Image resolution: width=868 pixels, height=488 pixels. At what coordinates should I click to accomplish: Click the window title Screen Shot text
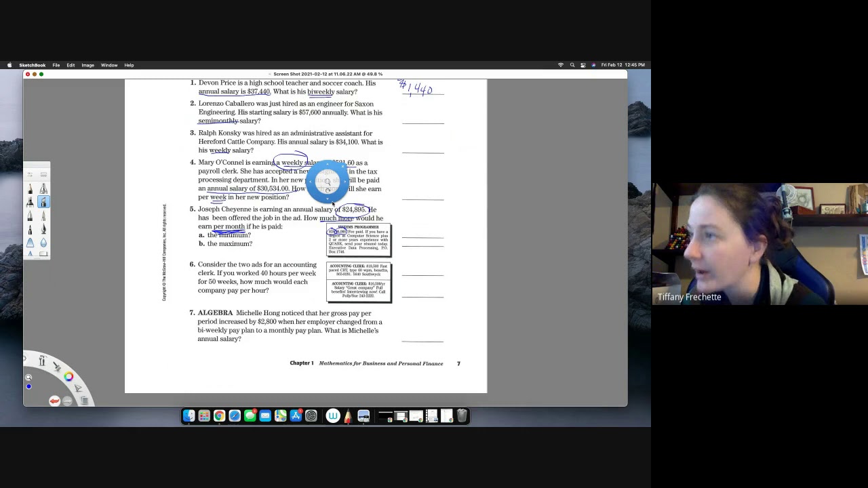click(x=328, y=74)
